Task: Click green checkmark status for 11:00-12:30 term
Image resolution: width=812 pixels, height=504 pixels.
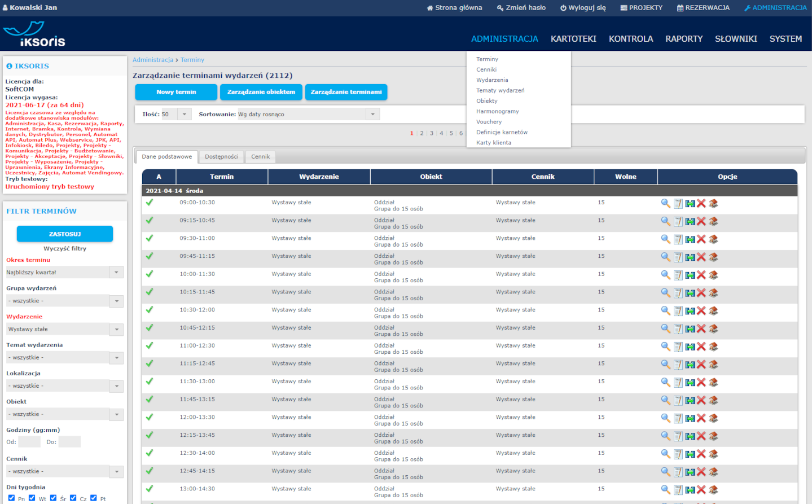Action: [150, 345]
